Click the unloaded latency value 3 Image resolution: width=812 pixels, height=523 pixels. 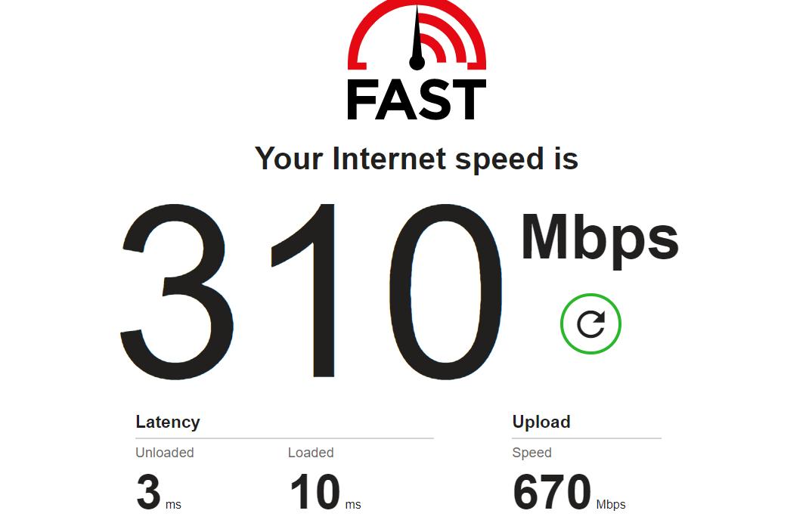coord(149,491)
